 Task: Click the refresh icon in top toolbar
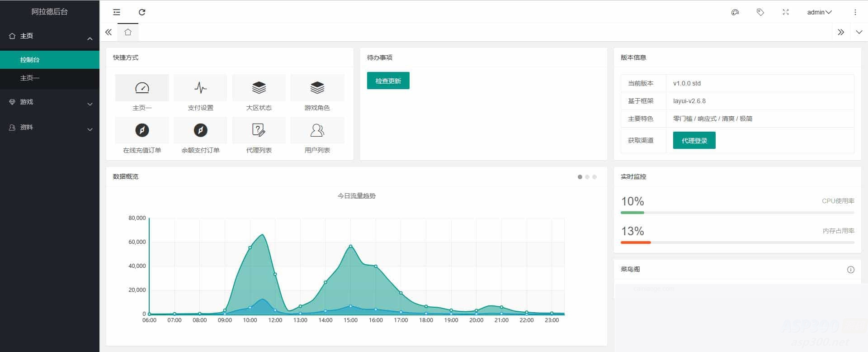[x=142, y=12]
